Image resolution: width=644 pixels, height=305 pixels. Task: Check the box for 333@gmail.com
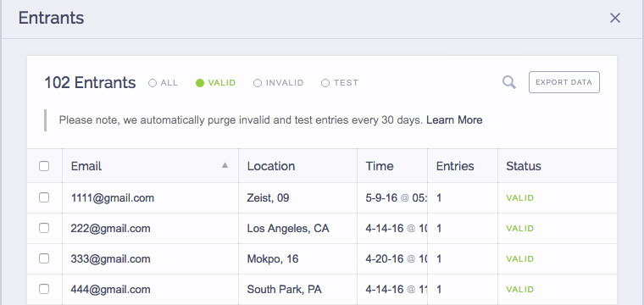click(x=44, y=258)
